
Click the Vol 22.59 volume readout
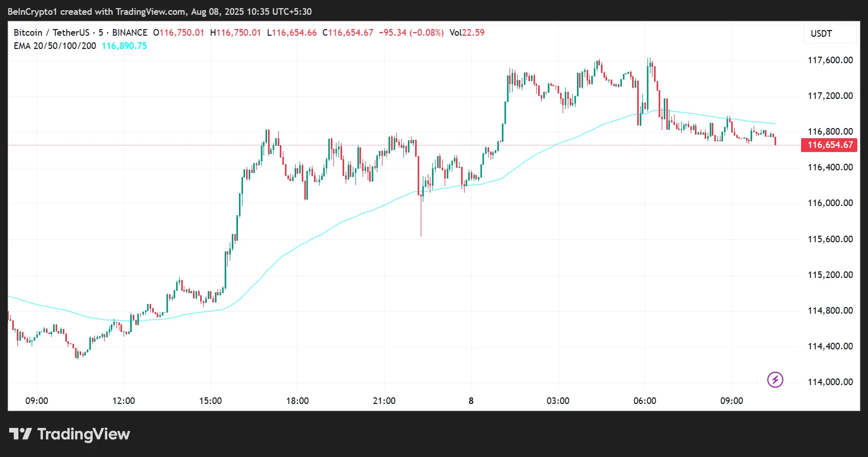467,33
